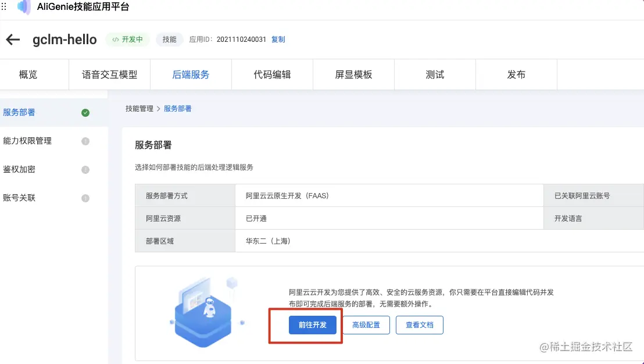Open 高级配置 settings
644x364 pixels.
(x=366, y=325)
